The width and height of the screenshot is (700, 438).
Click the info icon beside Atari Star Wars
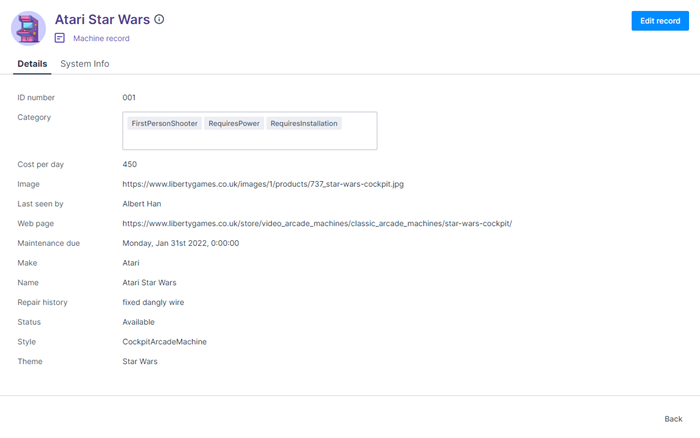(x=159, y=19)
